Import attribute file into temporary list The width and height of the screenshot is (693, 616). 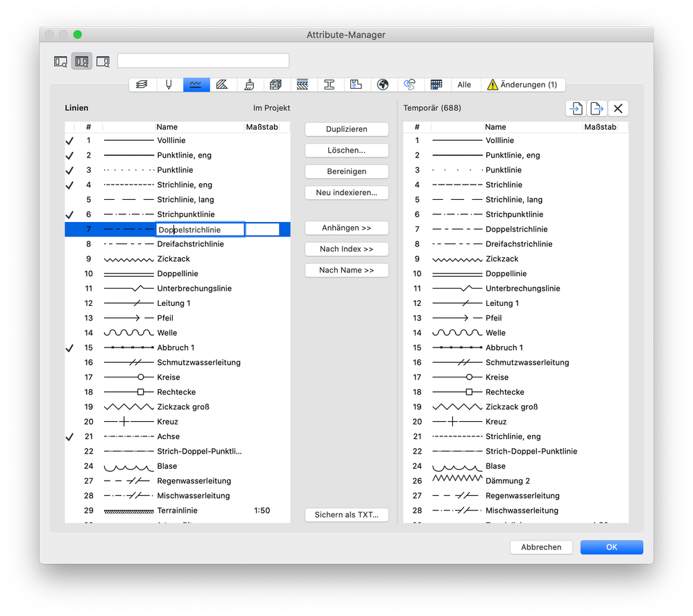pos(576,108)
